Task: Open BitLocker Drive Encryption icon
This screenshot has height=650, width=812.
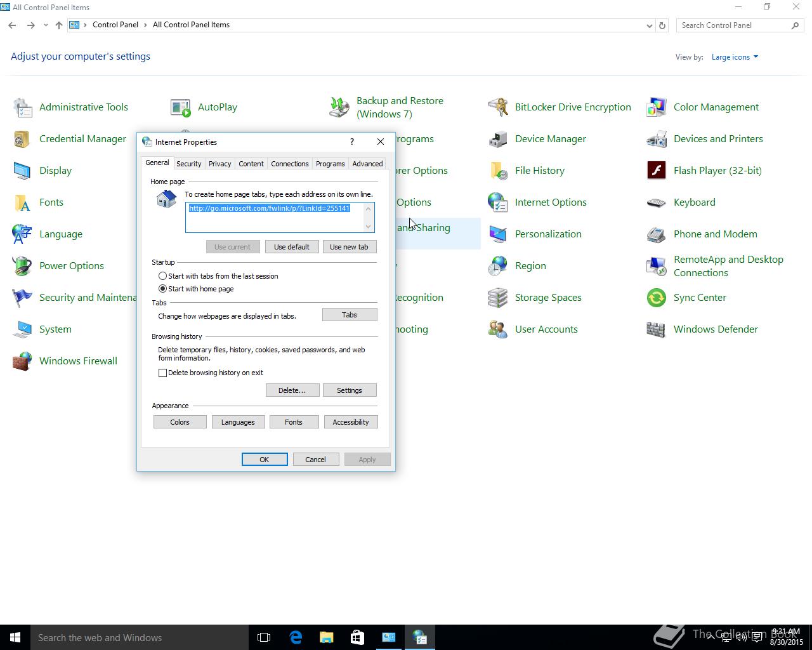Action: pyautogui.click(x=498, y=107)
